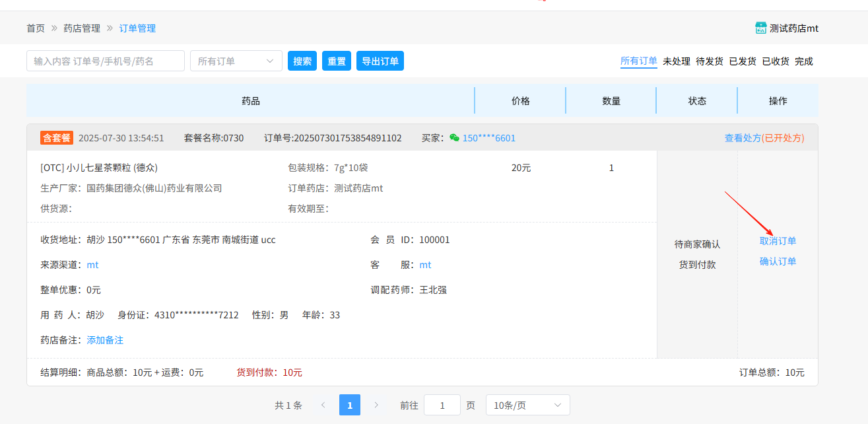This screenshot has width=868, height=424.
Task: Switch to the 待发货 tab
Action: [x=710, y=61]
